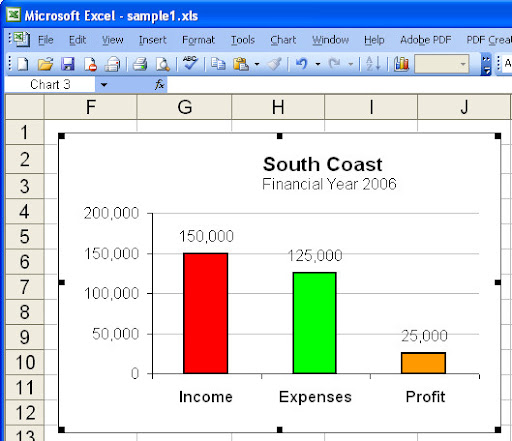The image size is (512, 441).
Task: Select the orange Profit bar
Action: 423,363
